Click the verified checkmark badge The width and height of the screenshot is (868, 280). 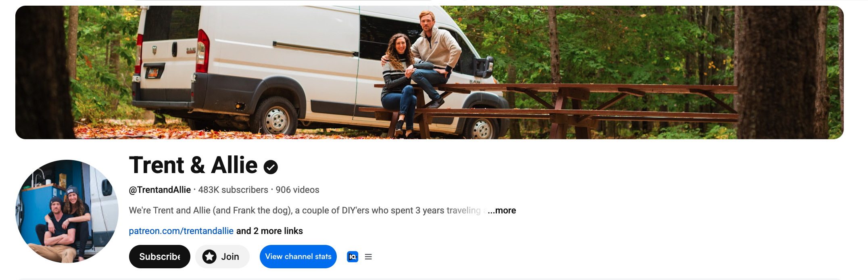point(271,167)
